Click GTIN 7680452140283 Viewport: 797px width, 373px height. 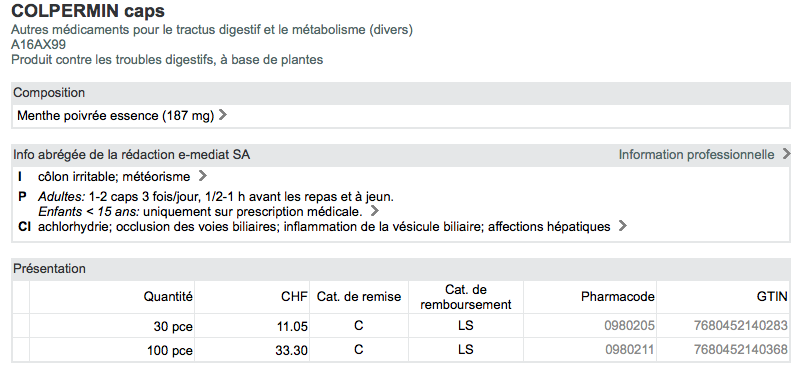click(741, 326)
